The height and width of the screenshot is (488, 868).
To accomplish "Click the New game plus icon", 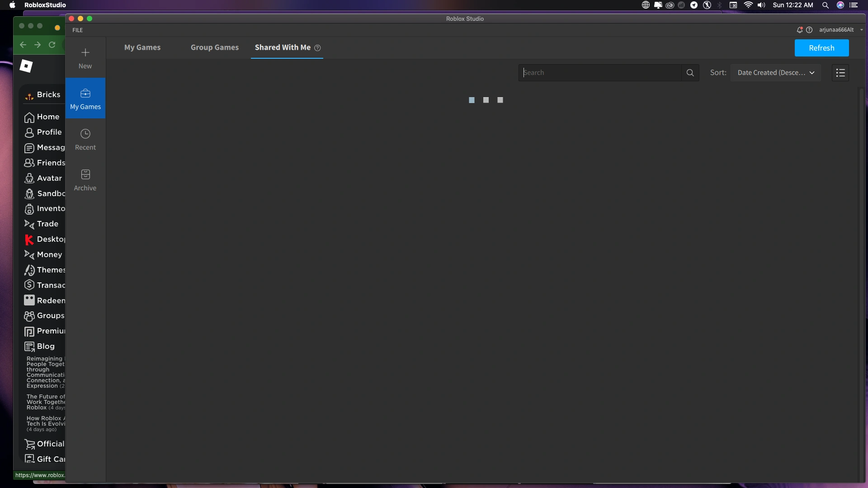I will click(x=85, y=53).
